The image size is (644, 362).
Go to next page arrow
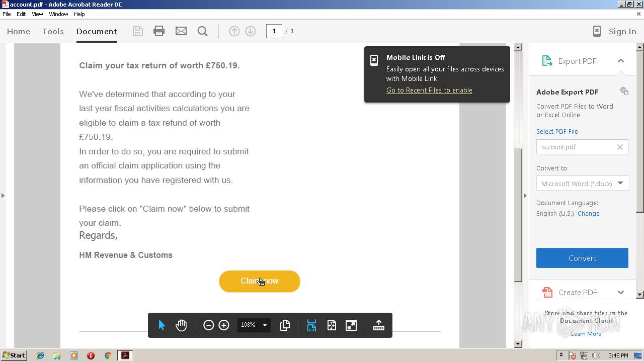(251, 31)
